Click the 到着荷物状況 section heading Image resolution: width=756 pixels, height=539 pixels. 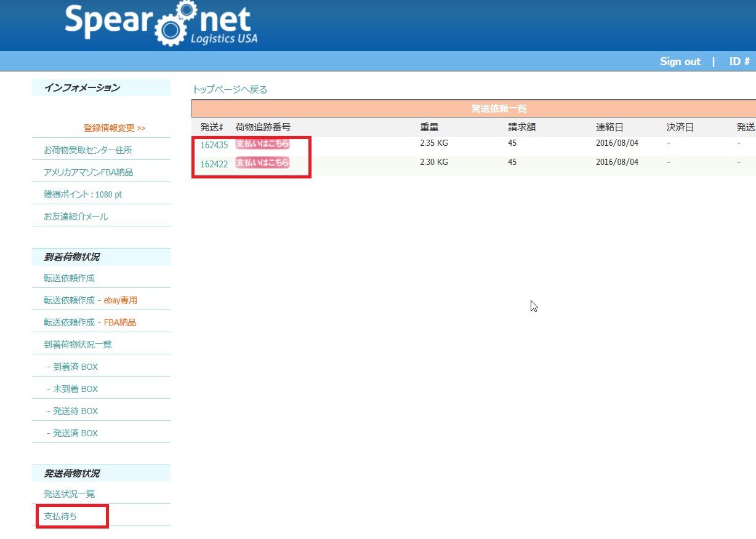[x=71, y=257]
